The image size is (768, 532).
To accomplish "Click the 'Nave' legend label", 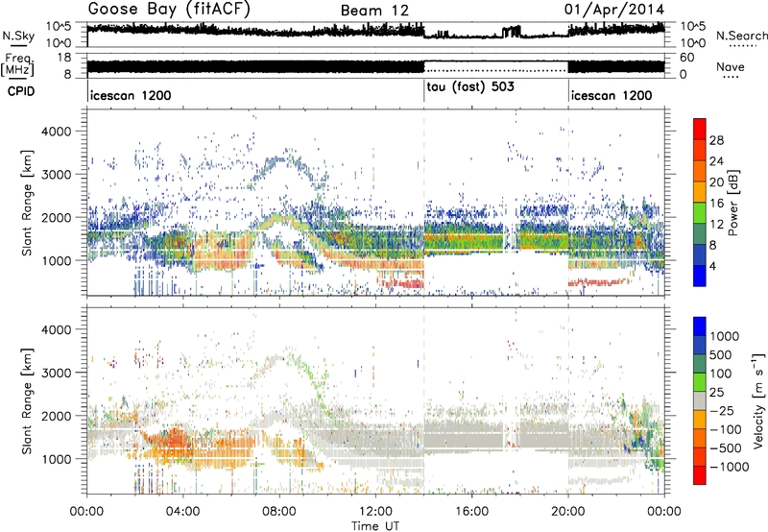I will (731, 66).
